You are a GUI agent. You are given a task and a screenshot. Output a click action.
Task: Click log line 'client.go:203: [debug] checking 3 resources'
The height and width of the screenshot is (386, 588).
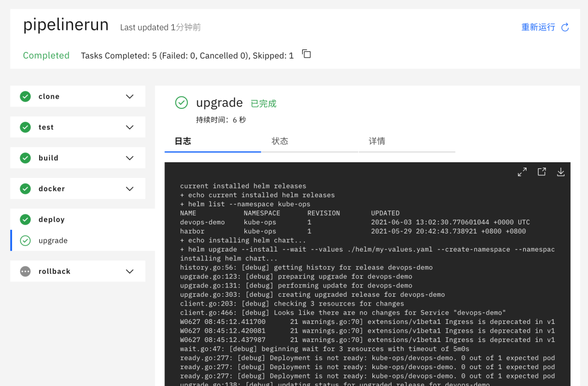tap(292, 303)
